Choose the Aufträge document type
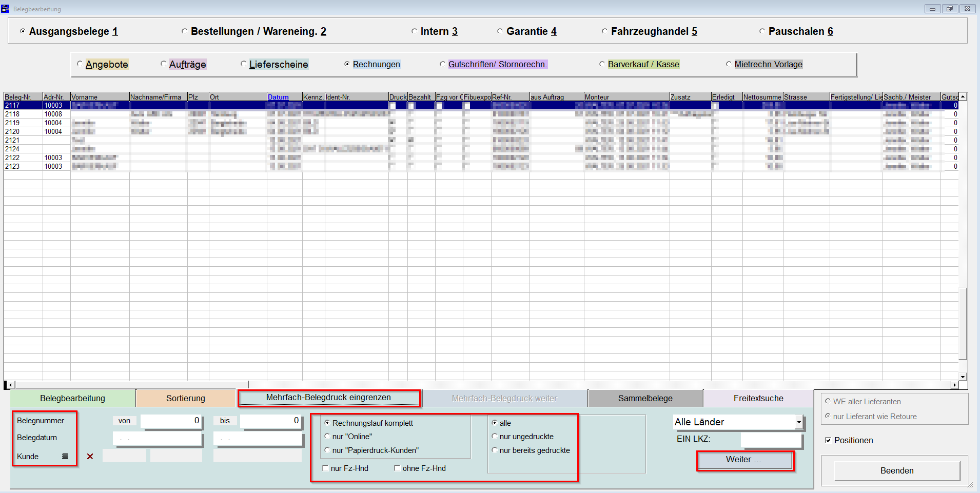 163,64
